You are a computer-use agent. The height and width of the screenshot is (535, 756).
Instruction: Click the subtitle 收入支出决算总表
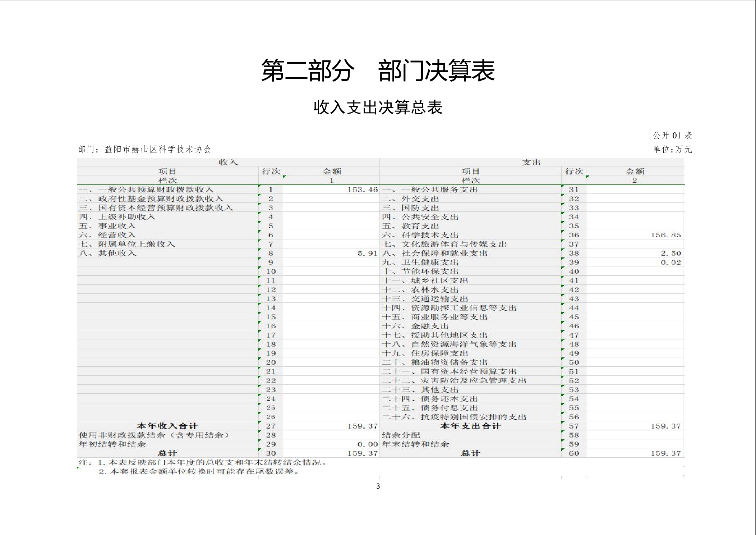click(378, 108)
